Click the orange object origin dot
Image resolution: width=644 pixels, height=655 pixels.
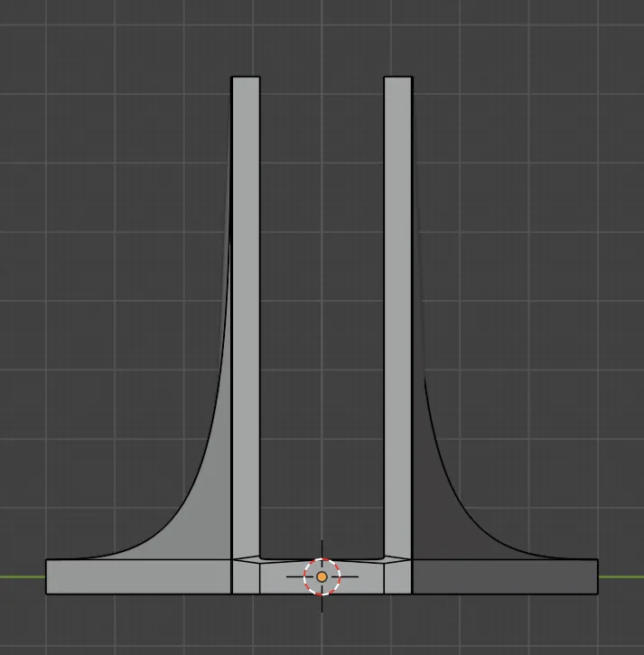pyautogui.click(x=322, y=577)
